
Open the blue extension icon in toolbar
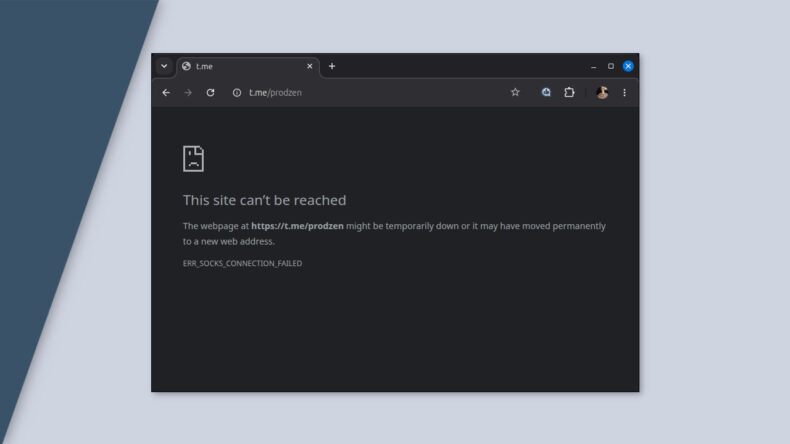546,92
